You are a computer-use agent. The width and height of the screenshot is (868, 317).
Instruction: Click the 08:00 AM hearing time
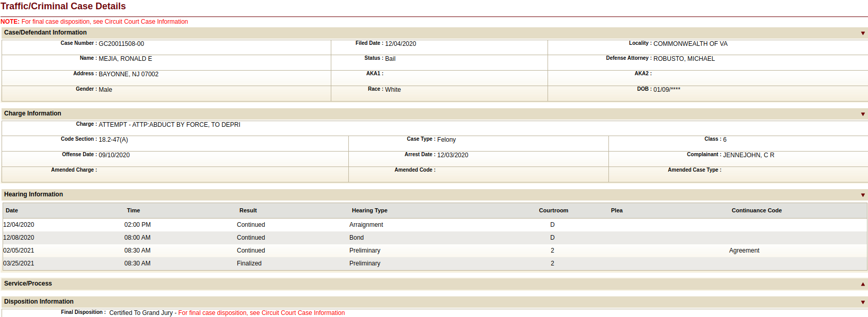point(137,238)
